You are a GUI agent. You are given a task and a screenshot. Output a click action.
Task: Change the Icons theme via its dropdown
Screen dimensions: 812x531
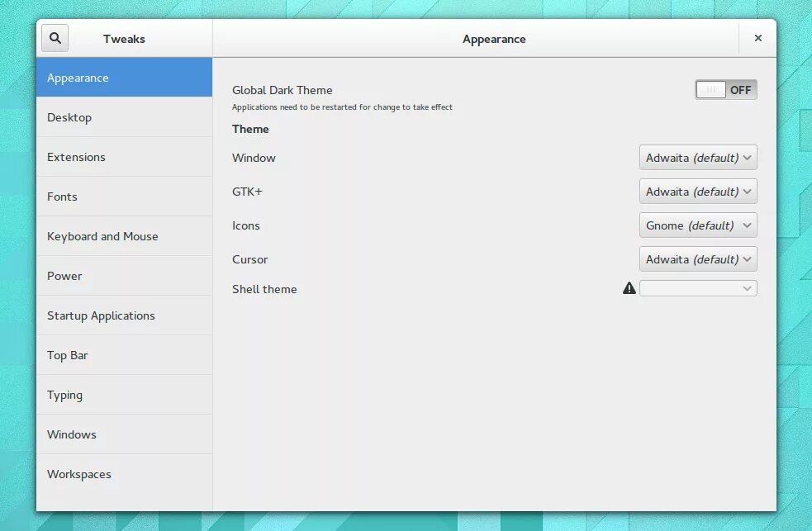coord(698,225)
